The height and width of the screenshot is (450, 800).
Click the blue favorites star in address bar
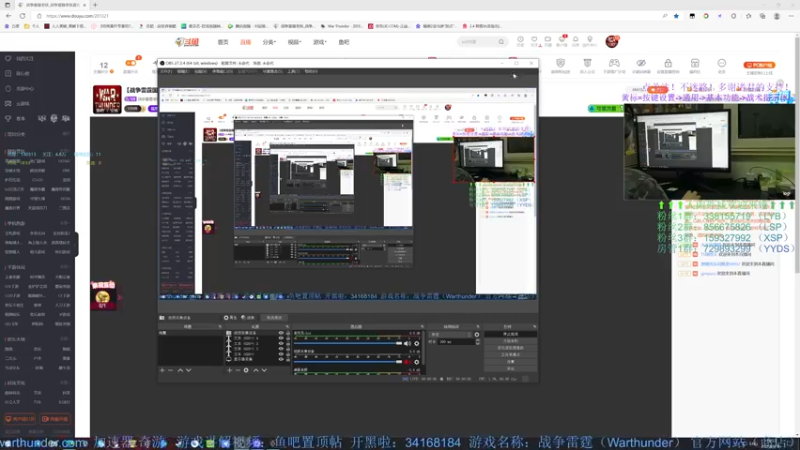tap(677, 16)
